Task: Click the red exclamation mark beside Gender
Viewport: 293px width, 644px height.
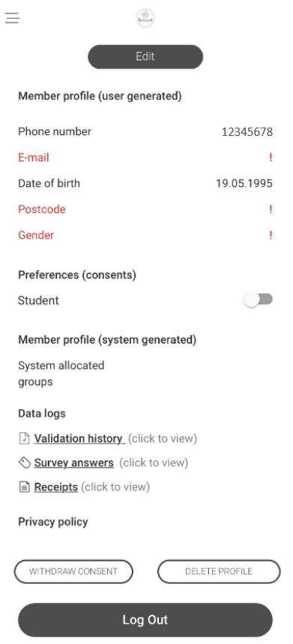Action: [271, 235]
